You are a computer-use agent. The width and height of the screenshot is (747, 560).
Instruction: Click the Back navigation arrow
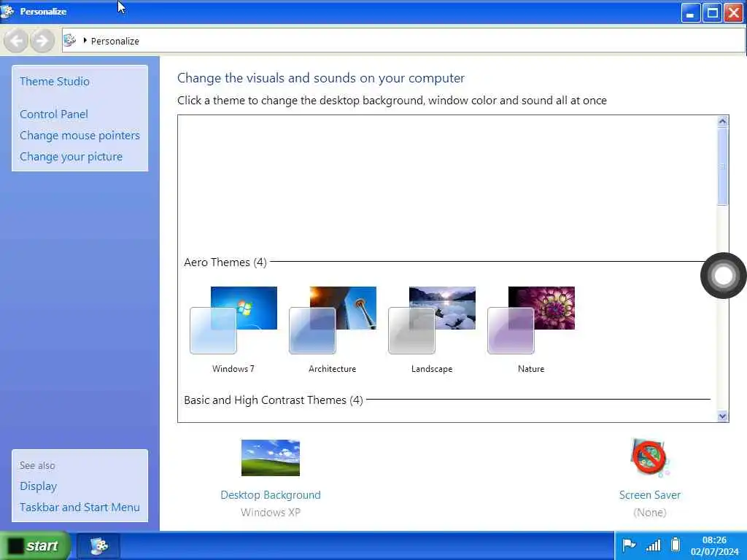(16, 41)
